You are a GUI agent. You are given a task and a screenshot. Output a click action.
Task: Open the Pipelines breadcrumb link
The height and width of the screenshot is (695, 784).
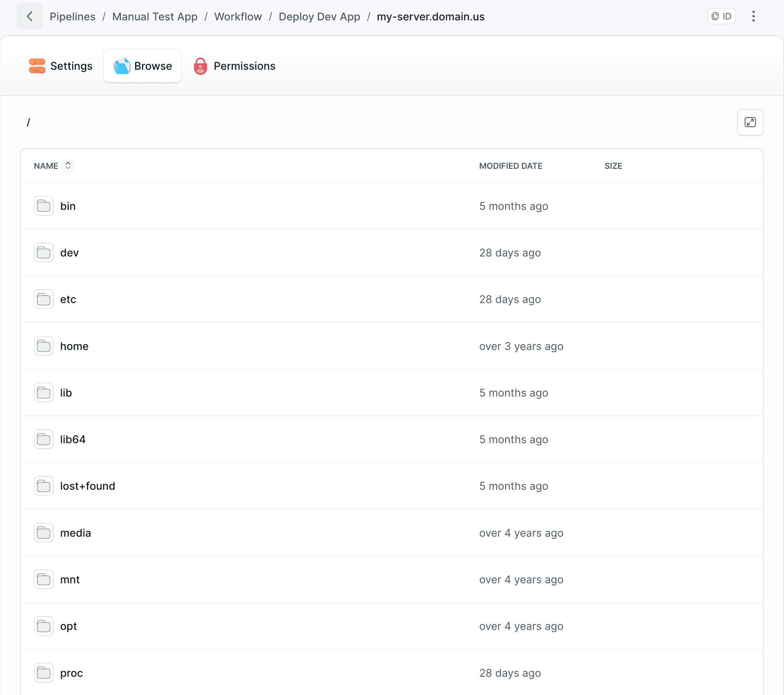73,17
